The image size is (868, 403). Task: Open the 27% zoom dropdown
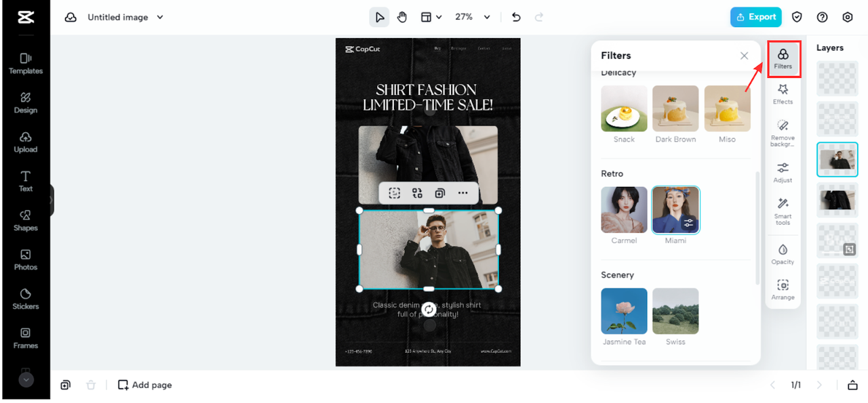click(473, 18)
